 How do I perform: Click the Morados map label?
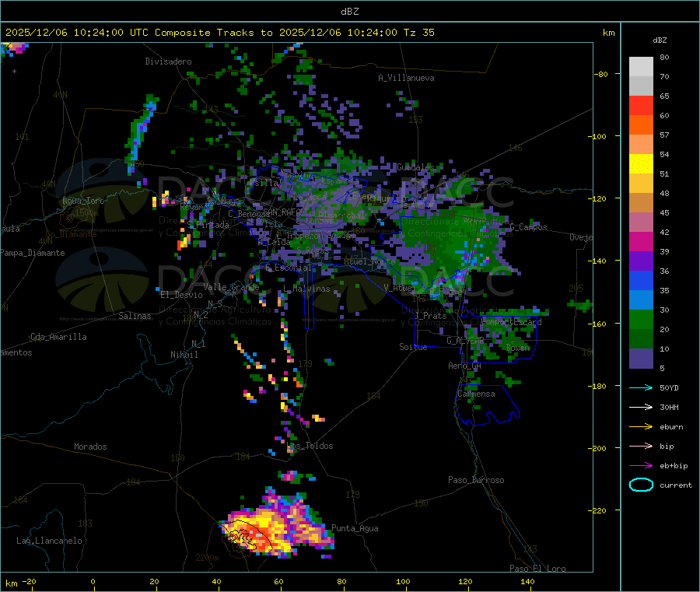[90, 447]
